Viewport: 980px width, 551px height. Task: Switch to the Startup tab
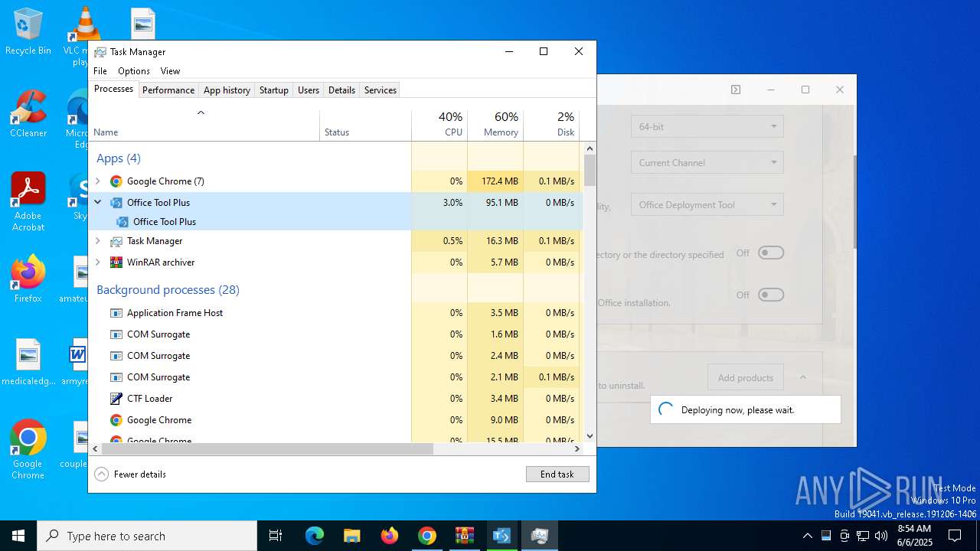(x=273, y=90)
